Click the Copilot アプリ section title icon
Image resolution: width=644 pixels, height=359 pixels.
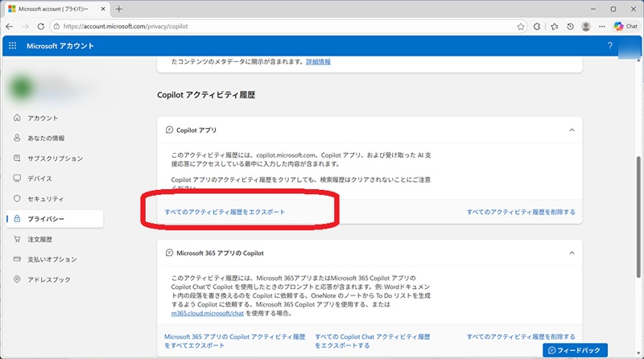point(169,130)
